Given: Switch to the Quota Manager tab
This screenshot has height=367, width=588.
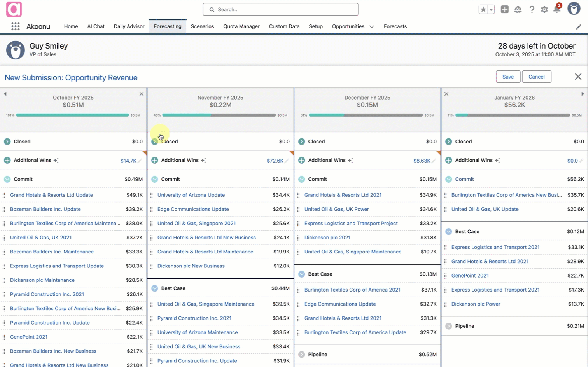Looking at the screenshot, I should 241,26.
